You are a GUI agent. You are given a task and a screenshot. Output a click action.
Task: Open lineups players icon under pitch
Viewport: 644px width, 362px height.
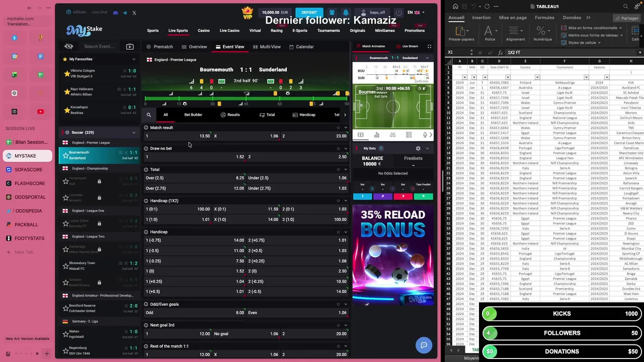pyautogui.click(x=392, y=135)
